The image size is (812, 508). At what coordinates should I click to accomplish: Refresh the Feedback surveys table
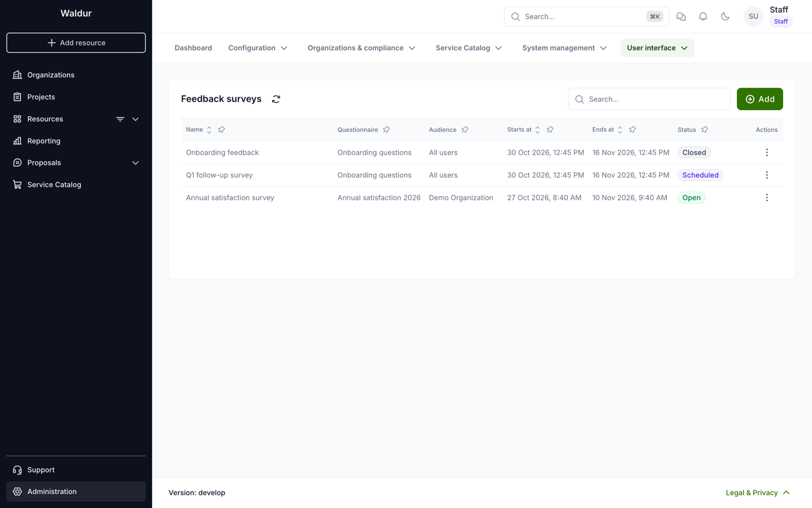[x=276, y=99]
